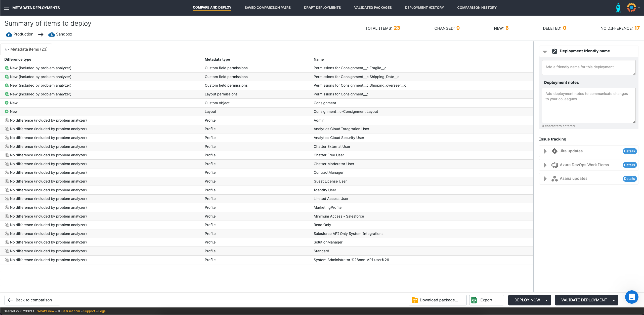Click Download package button
Viewport: 644px width, 315px height.
437,300
